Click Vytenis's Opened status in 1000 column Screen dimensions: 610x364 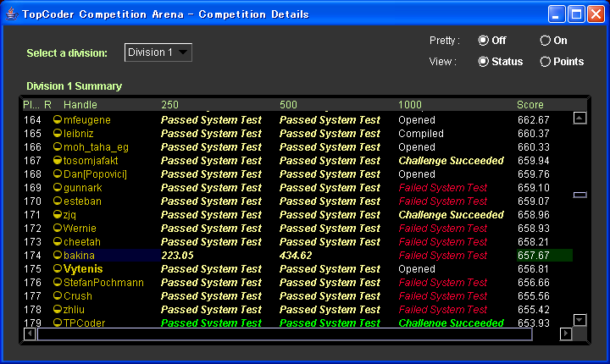tap(417, 268)
